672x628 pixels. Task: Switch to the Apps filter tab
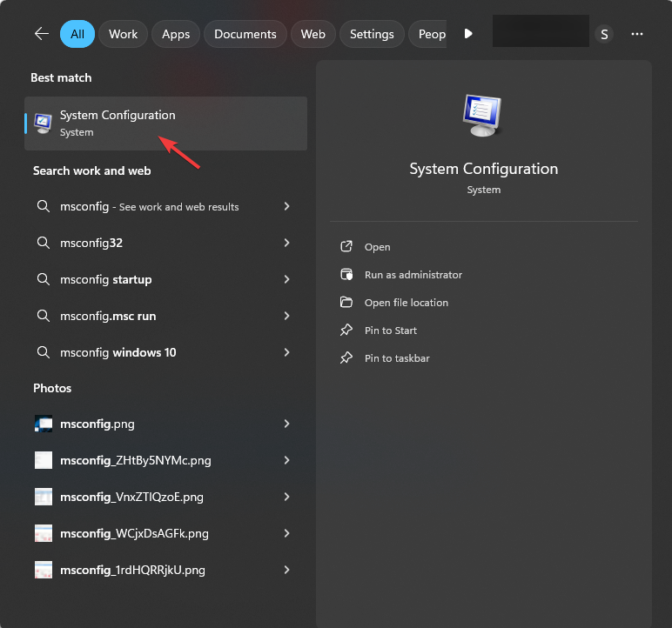click(x=176, y=34)
